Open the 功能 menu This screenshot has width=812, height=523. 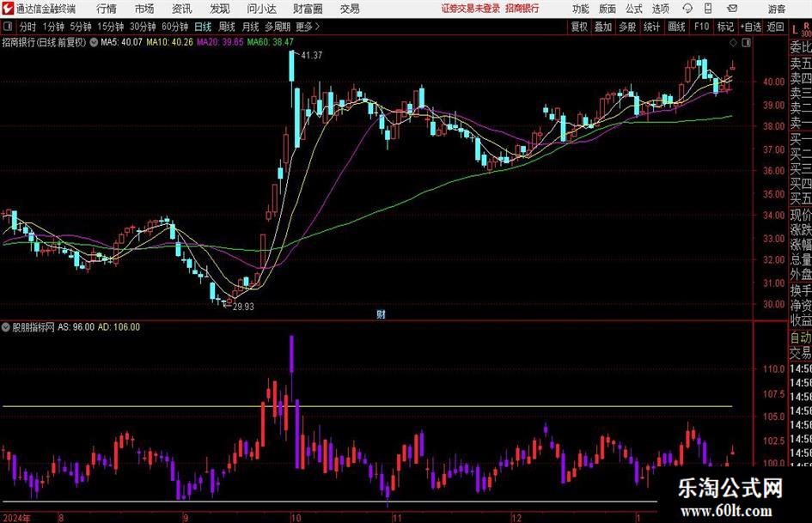(581, 9)
